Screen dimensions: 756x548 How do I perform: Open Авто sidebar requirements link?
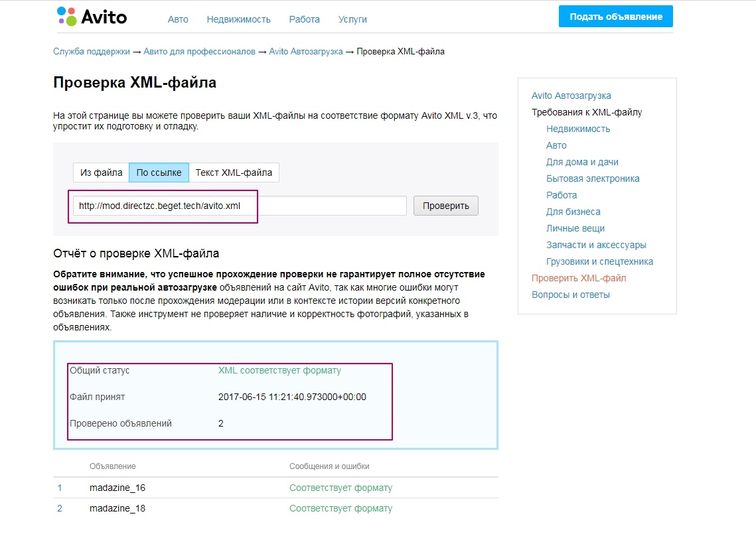[x=556, y=145]
